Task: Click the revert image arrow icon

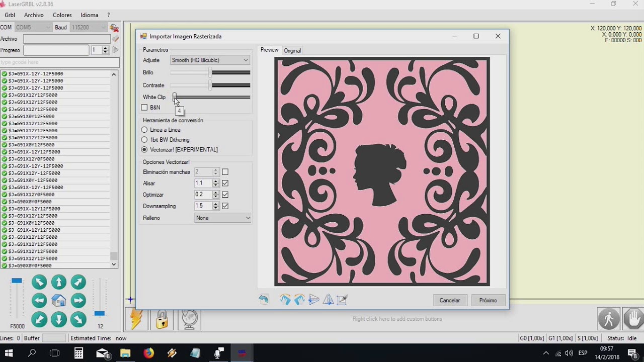Action: [x=264, y=300]
